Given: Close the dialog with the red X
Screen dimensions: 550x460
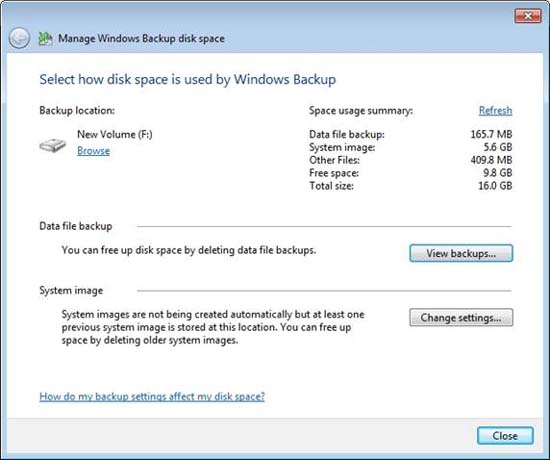Looking at the screenshot, I should point(528,15).
